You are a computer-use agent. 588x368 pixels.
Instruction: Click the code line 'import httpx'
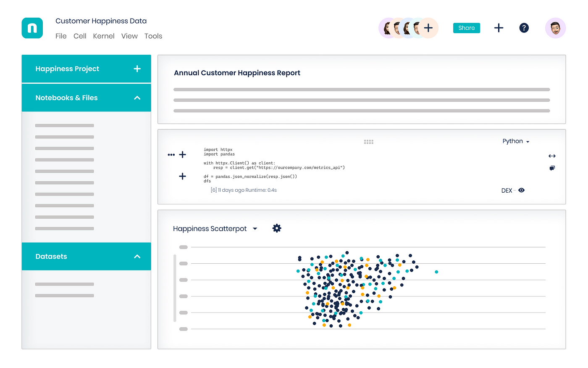click(218, 150)
